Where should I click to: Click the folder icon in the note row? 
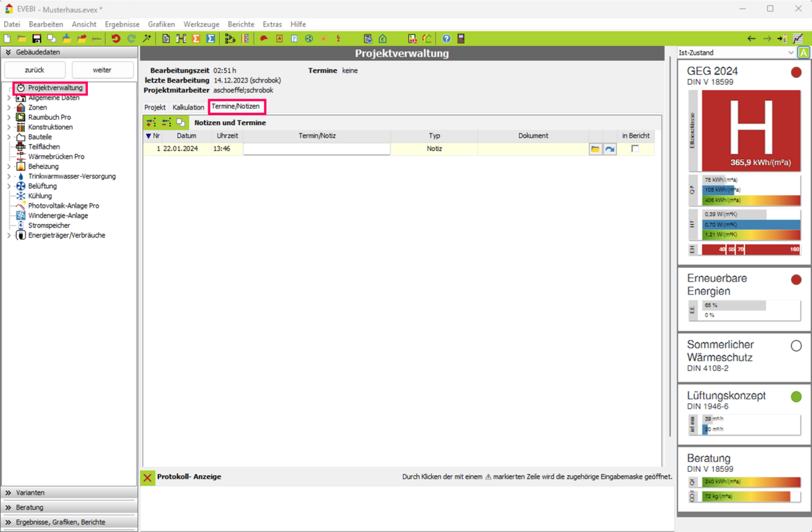[x=595, y=149]
